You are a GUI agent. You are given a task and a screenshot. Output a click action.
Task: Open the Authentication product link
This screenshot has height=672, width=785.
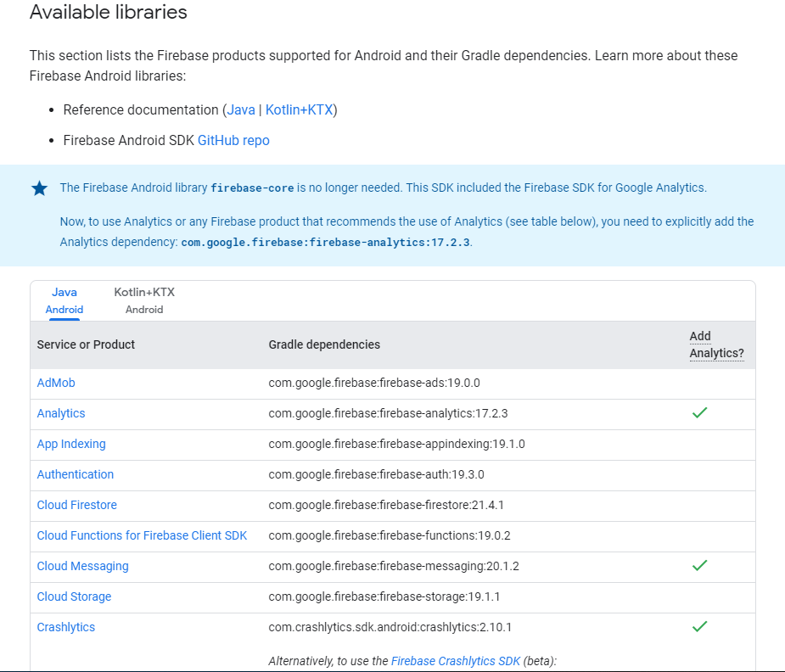(x=75, y=474)
